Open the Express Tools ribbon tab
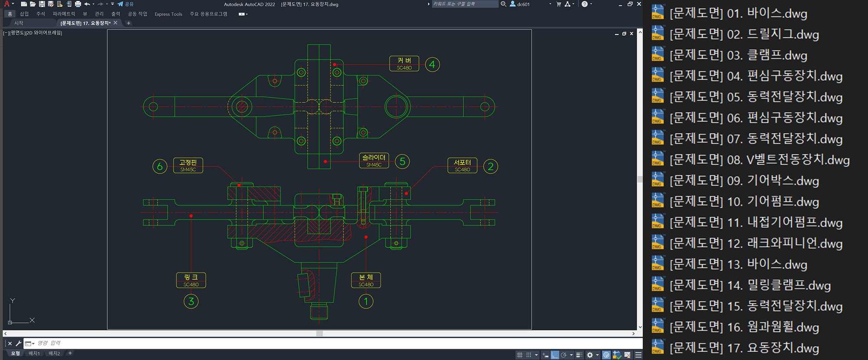Viewport: 868px width, 360px height. [168, 14]
